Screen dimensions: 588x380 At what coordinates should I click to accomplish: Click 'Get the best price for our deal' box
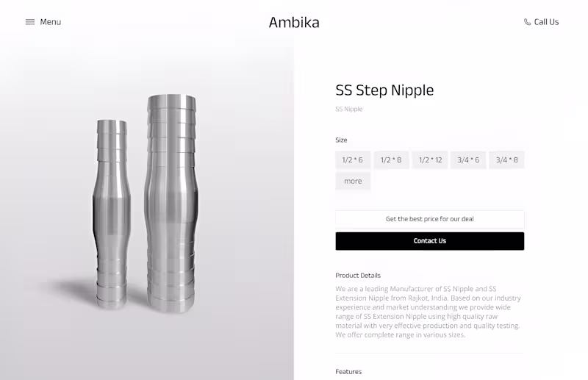[430, 219]
